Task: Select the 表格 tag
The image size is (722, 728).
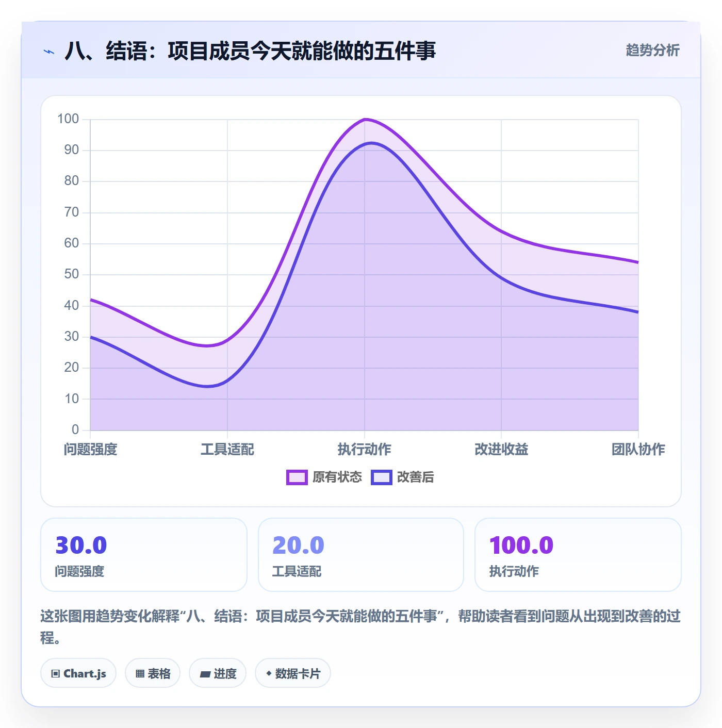Action: 153,673
